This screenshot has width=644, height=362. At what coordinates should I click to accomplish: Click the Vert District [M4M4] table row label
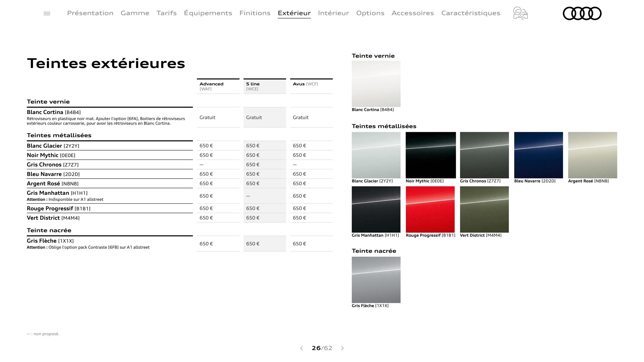tap(53, 218)
